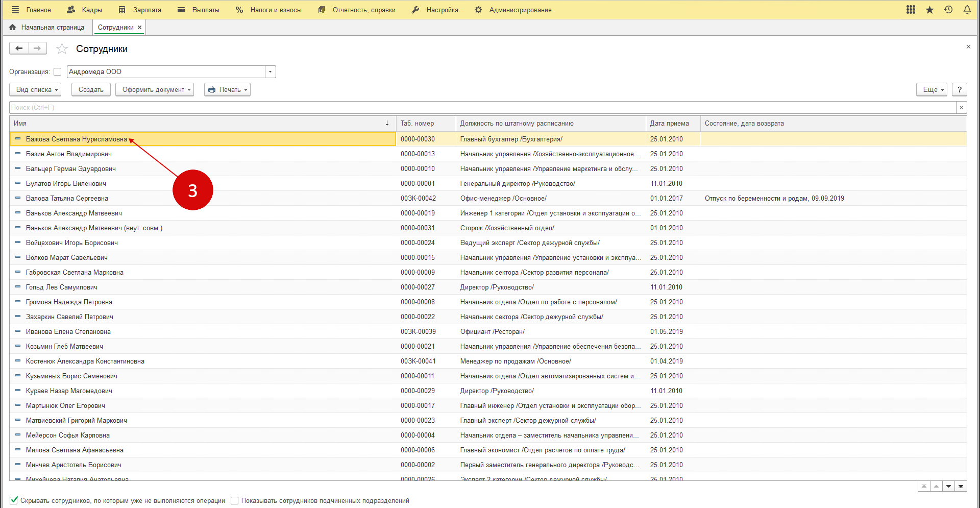Sort by Таб. номер column header
This screenshot has width=980, height=508.
[x=426, y=123]
